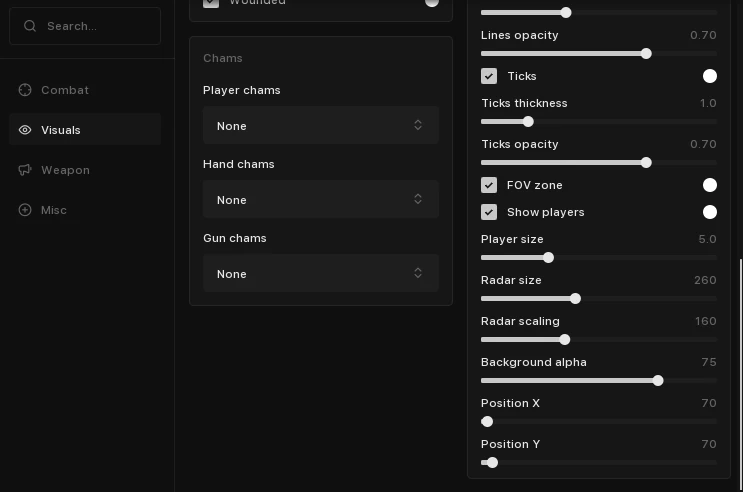Click the Combat crosshair icon
The image size is (743, 492).
point(25,90)
